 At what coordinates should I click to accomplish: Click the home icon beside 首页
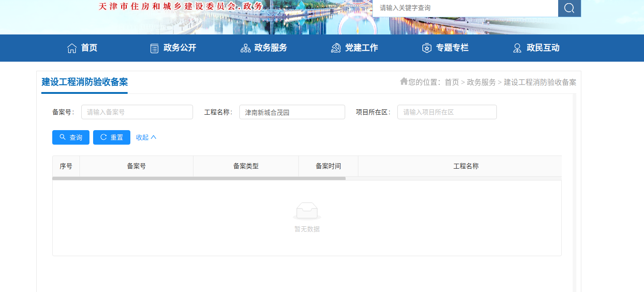(72, 48)
